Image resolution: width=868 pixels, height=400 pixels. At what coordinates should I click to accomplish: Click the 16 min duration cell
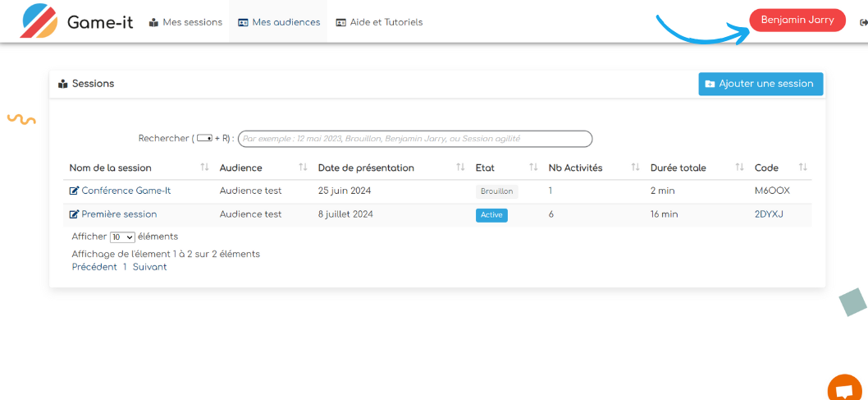(x=663, y=214)
